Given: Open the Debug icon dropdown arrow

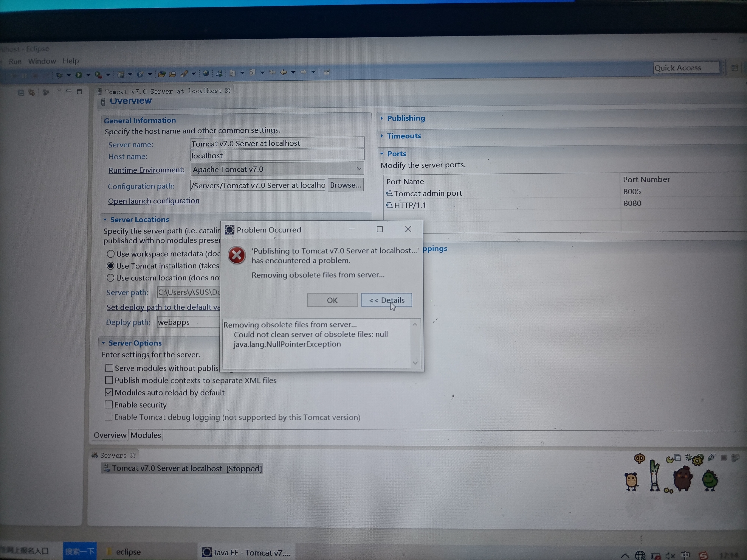Looking at the screenshot, I should 69,75.
